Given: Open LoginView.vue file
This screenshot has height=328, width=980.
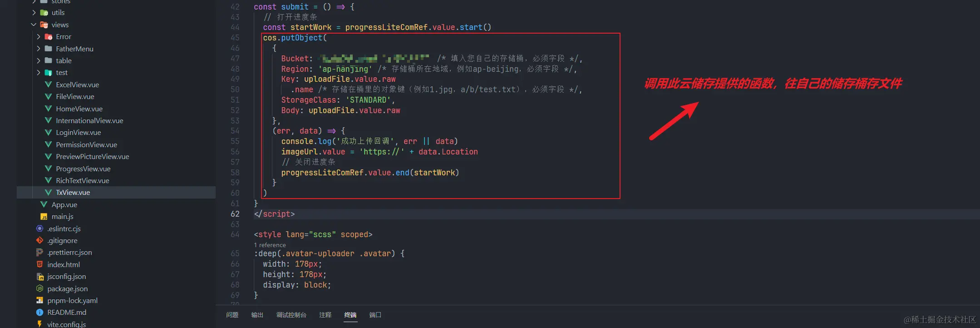Looking at the screenshot, I should [x=78, y=132].
